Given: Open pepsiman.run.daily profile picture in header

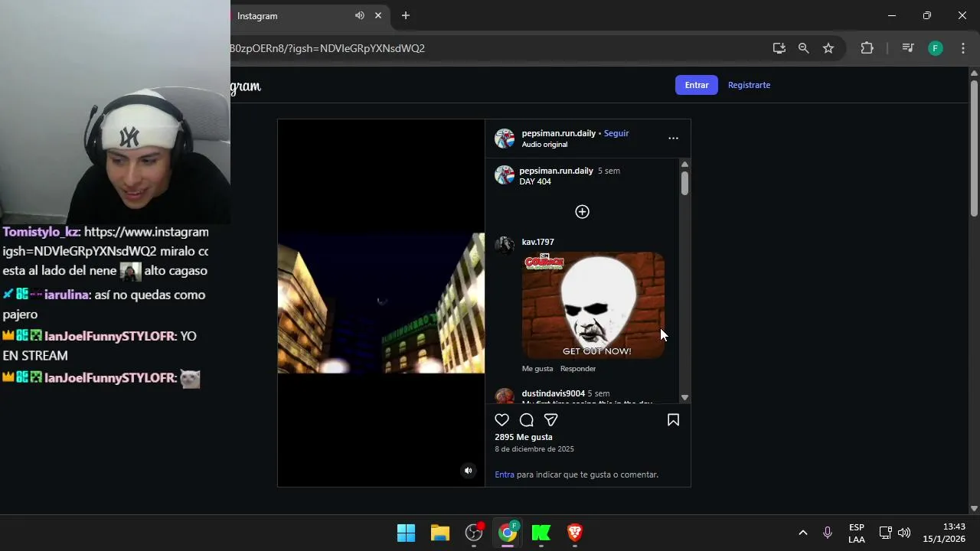Looking at the screenshot, I should (x=505, y=139).
